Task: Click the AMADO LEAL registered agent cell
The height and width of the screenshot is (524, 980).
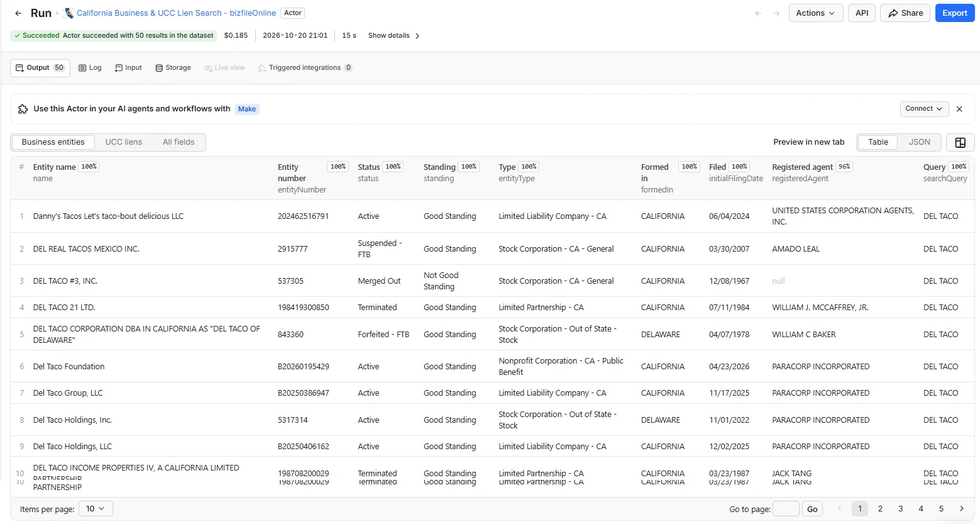Action: pos(796,249)
